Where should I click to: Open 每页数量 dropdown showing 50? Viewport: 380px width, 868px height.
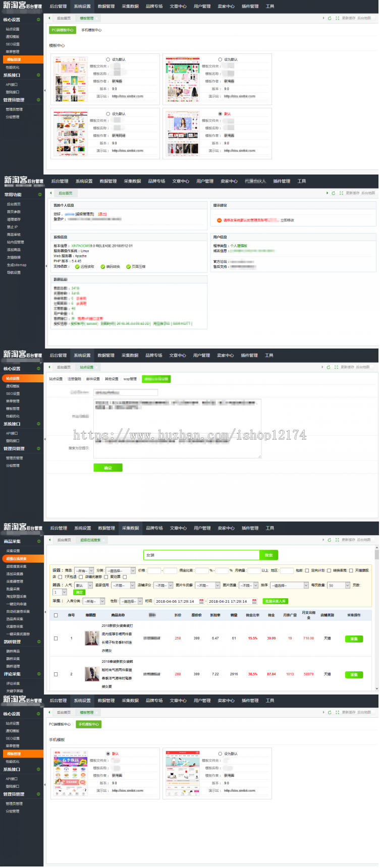(339, 586)
